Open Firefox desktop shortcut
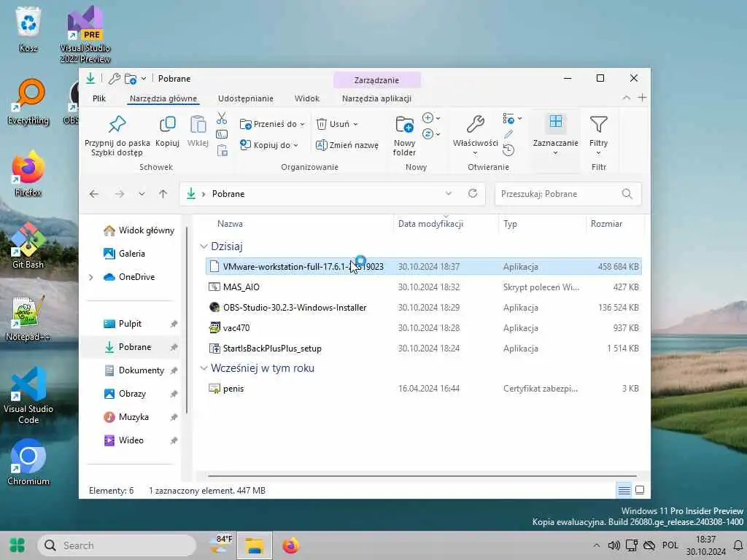 pyautogui.click(x=28, y=174)
